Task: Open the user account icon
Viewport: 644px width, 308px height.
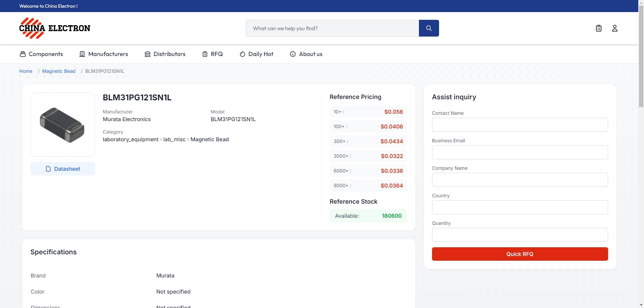Action: coord(615,28)
